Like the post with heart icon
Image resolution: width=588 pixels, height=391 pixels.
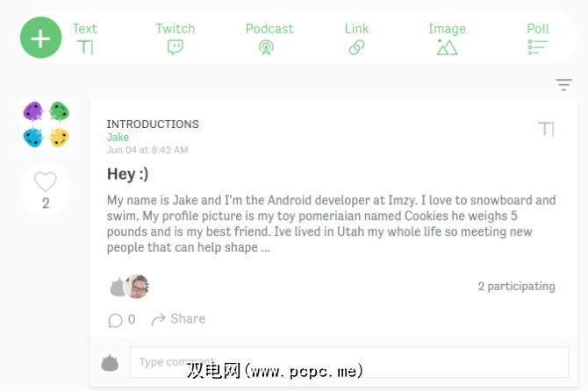tap(46, 182)
